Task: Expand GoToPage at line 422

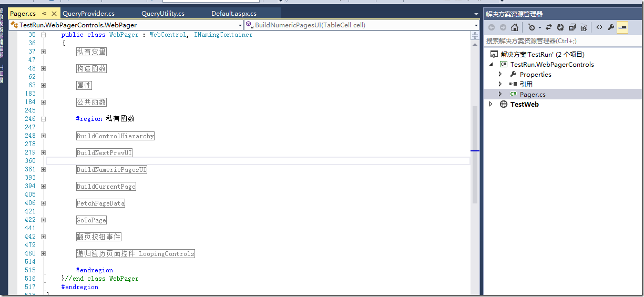Action: click(x=43, y=220)
